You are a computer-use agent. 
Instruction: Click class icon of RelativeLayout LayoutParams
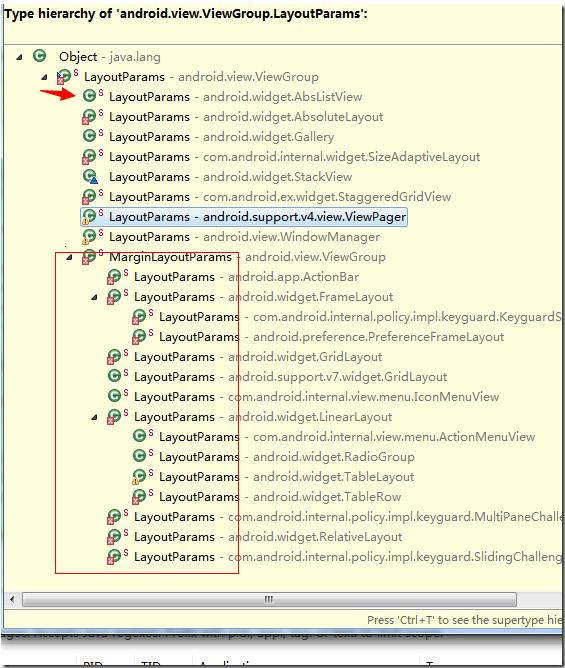tap(114, 537)
